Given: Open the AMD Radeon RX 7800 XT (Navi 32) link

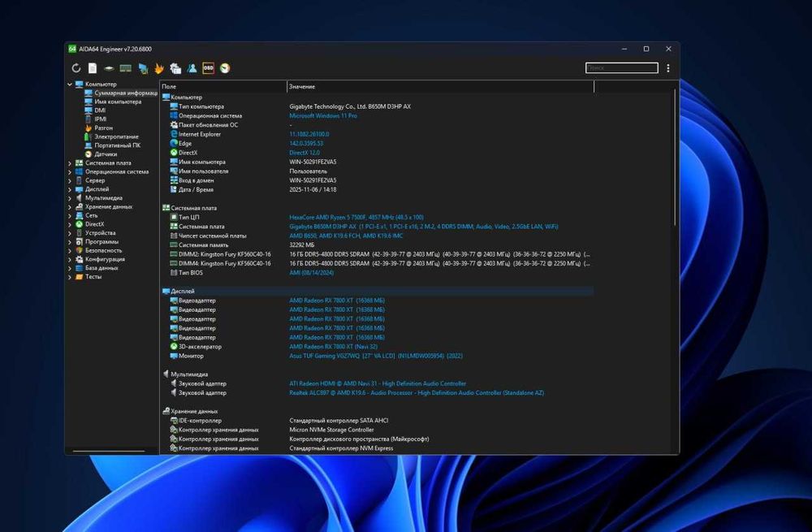Looking at the screenshot, I should [x=334, y=347].
